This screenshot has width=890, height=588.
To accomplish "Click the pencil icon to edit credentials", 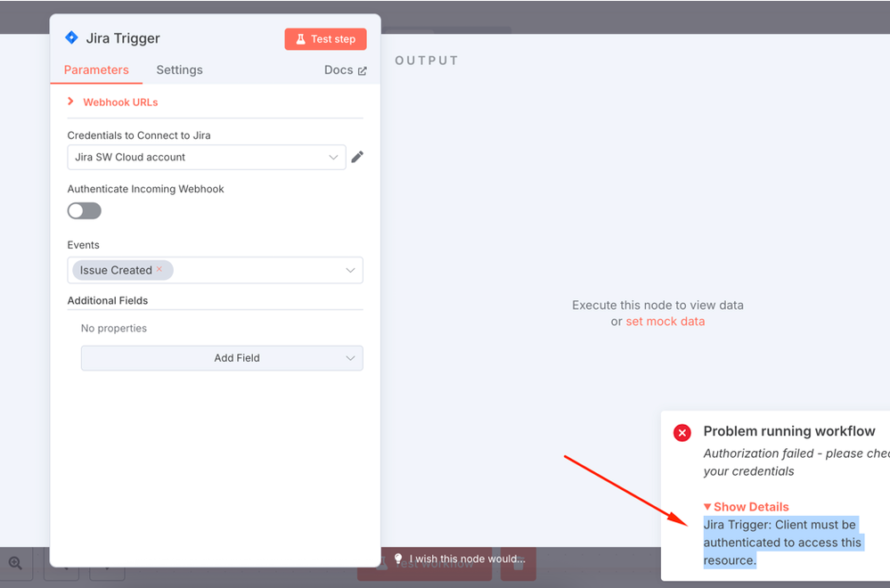I will (x=357, y=157).
